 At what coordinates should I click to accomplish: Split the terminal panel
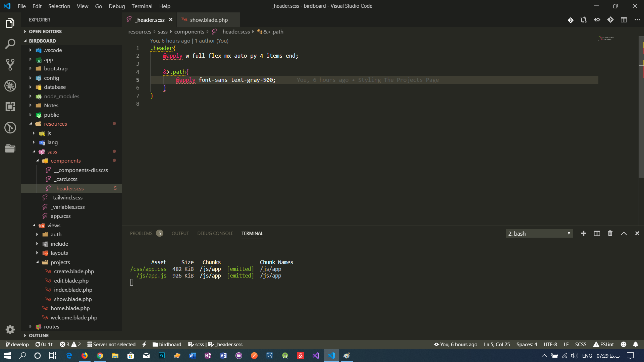pyautogui.click(x=597, y=233)
